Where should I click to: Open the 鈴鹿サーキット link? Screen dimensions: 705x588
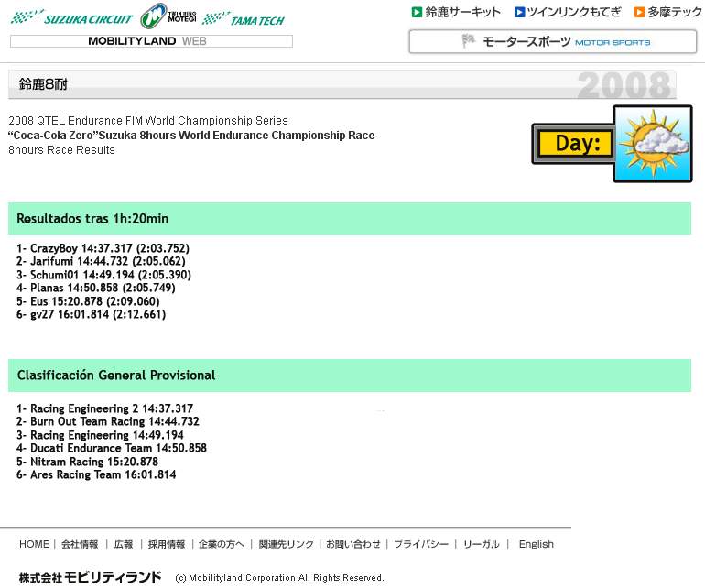click(462, 12)
